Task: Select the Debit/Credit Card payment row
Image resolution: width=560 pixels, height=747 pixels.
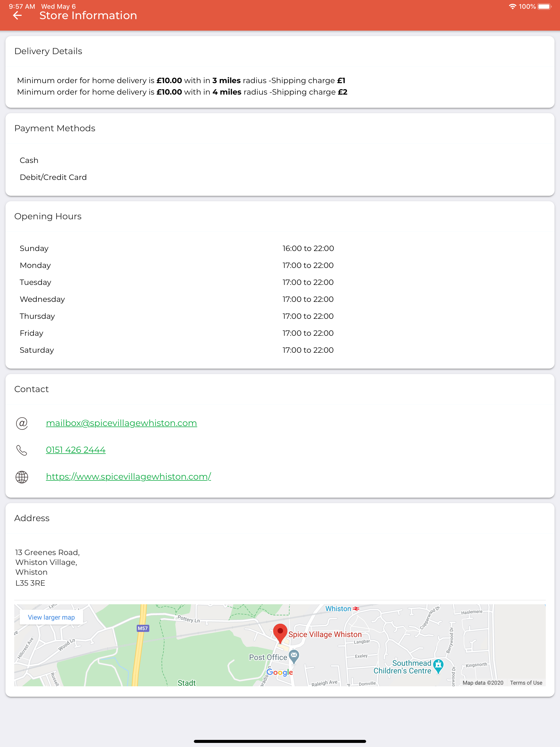Action: click(x=280, y=177)
